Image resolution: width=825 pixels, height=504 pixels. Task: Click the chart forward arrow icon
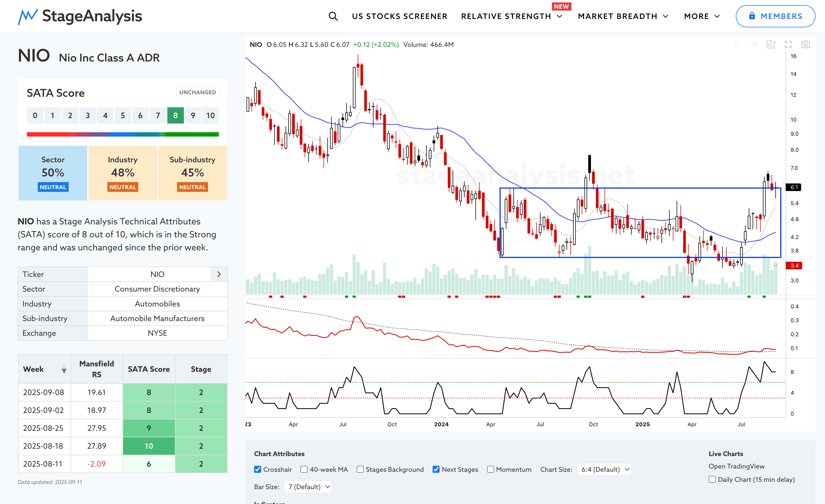click(753, 44)
